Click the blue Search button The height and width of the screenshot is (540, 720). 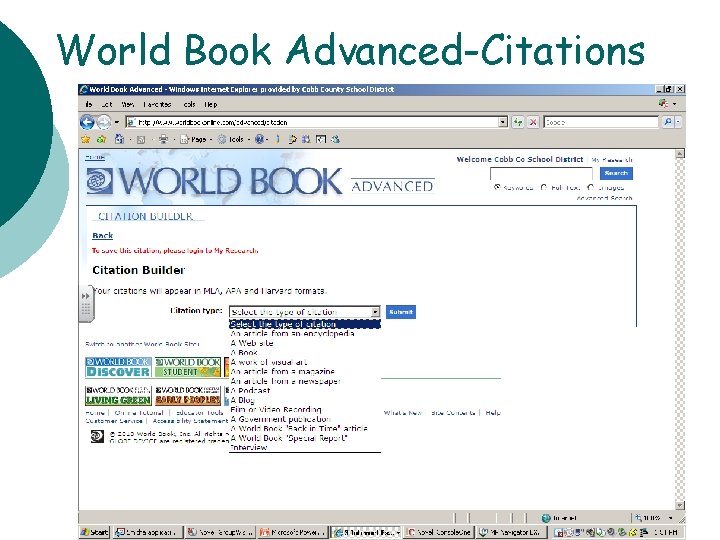[x=616, y=173]
